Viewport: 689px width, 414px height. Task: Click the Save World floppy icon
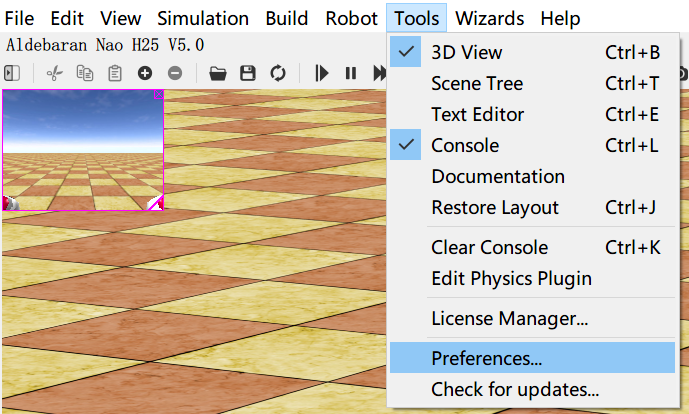click(248, 73)
